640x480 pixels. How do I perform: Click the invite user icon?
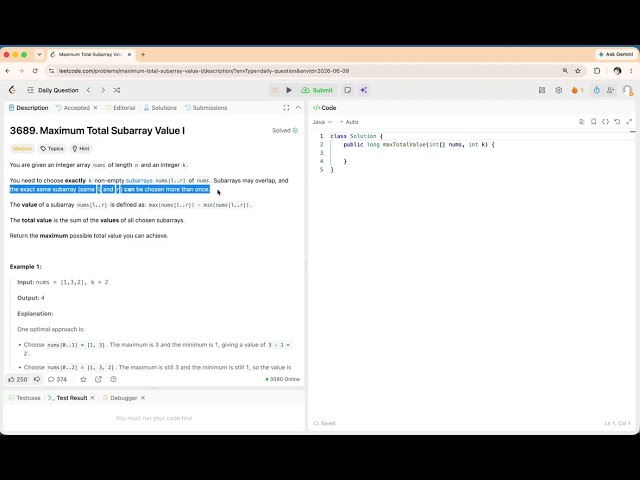[610, 90]
